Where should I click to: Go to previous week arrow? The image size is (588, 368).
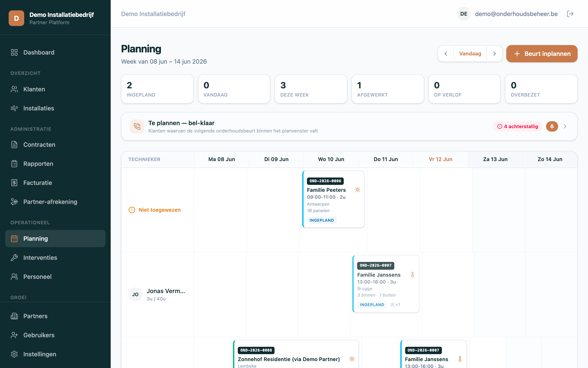pyautogui.click(x=446, y=54)
